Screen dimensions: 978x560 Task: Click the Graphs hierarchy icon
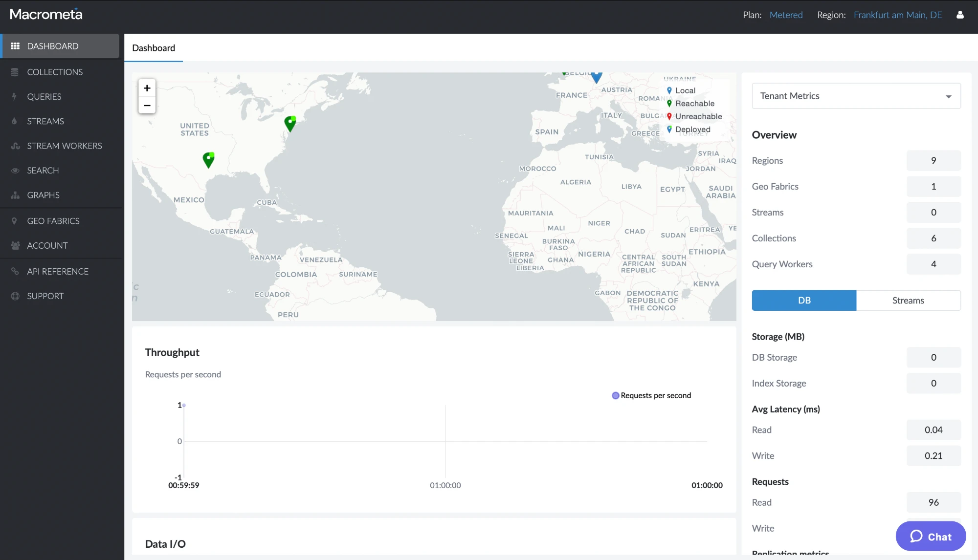click(15, 195)
